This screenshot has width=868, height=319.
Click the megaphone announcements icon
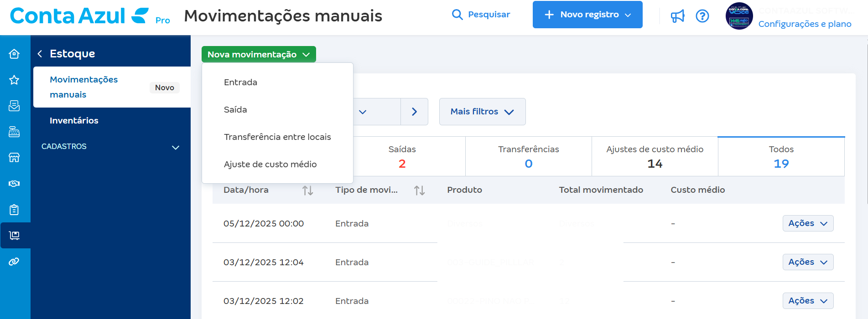click(677, 16)
